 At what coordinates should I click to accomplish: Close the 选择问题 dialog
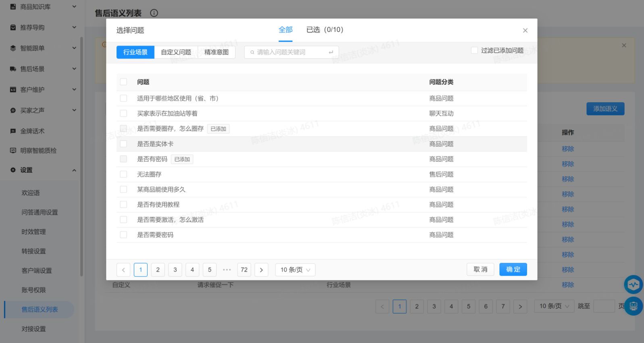pyautogui.click(x=525, y=30)
